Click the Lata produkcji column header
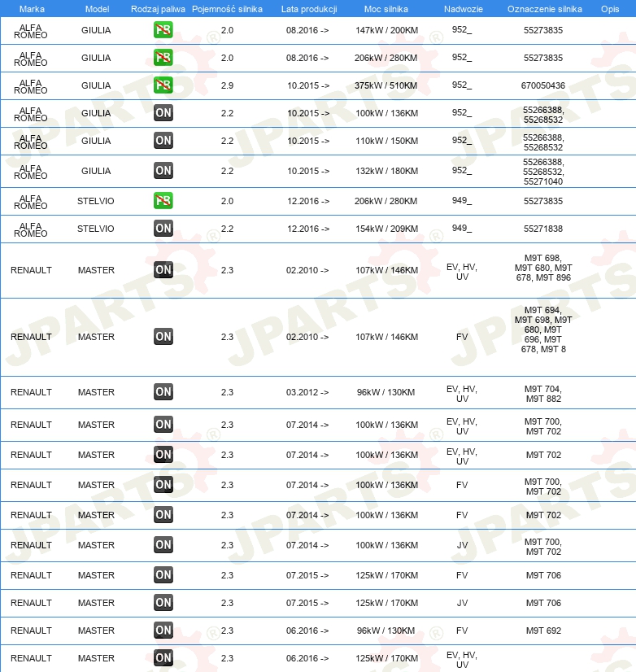Image resolution: width=636 pixels, height=672 pixels. tap(309, 9)
